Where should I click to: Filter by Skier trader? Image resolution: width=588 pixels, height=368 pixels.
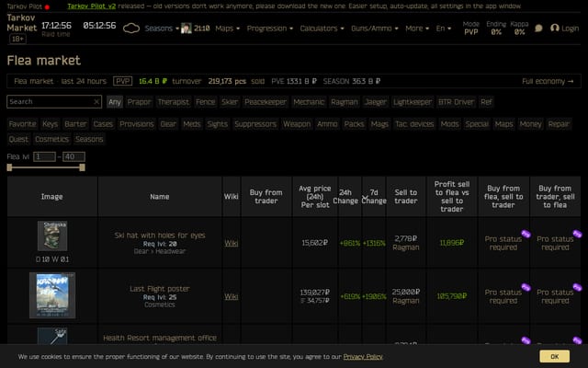[x=230, y=102]
